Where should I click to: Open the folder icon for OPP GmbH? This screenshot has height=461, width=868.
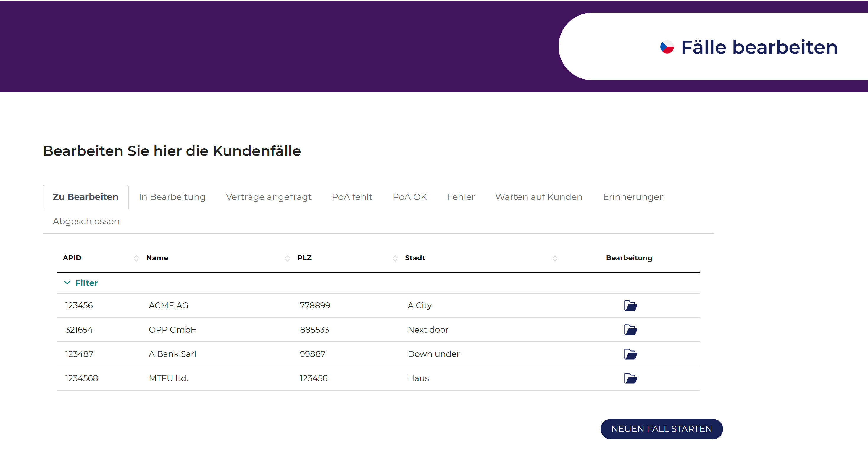pos(630,330)
